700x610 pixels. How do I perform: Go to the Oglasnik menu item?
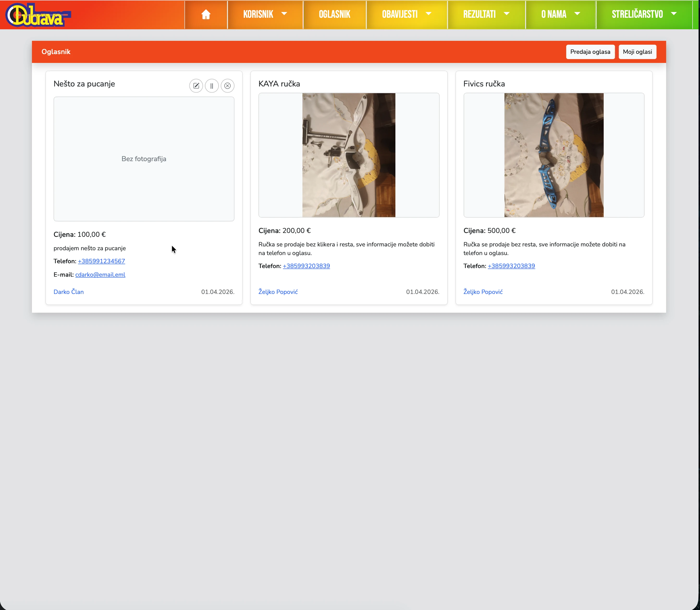(x=334, y=14)
